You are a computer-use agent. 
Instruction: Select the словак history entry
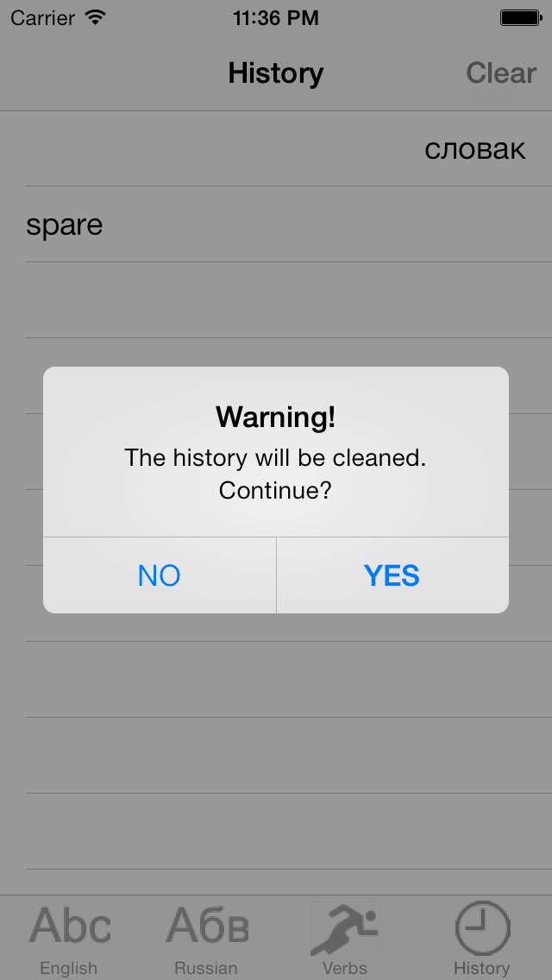(276, 148)
